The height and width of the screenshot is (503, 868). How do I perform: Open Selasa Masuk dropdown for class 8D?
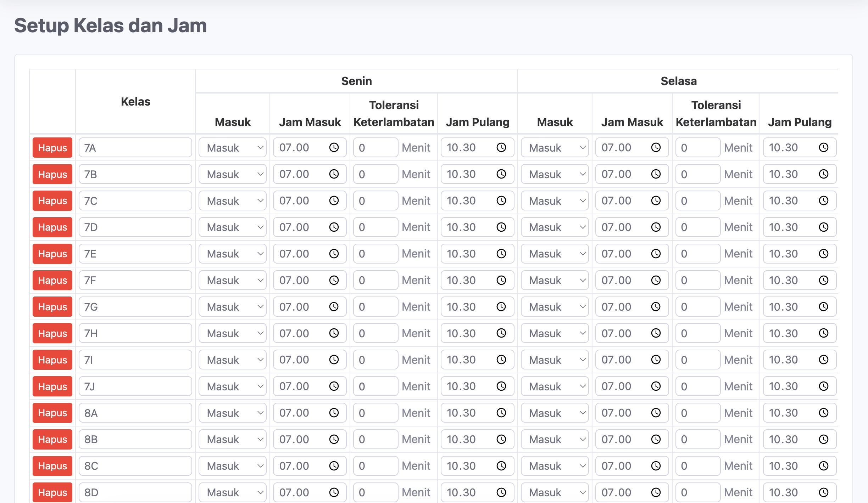[555, 492]
